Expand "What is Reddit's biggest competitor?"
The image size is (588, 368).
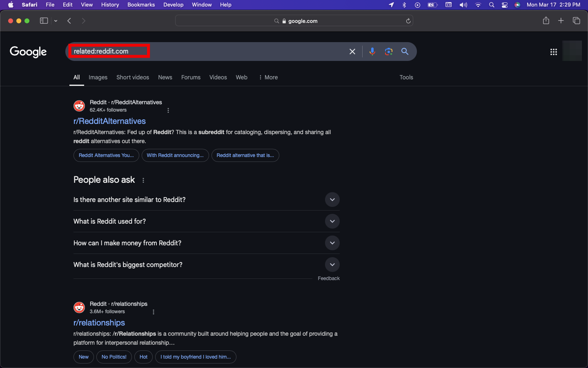(332, 265)
